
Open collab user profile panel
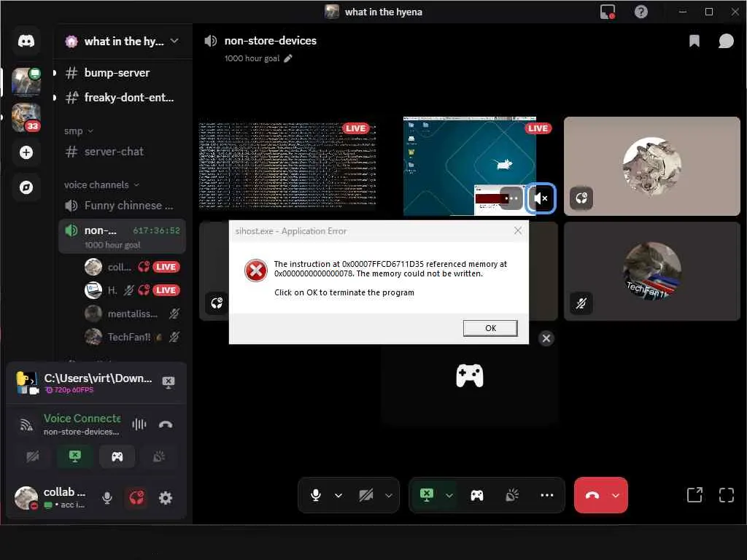pos(52,497)
